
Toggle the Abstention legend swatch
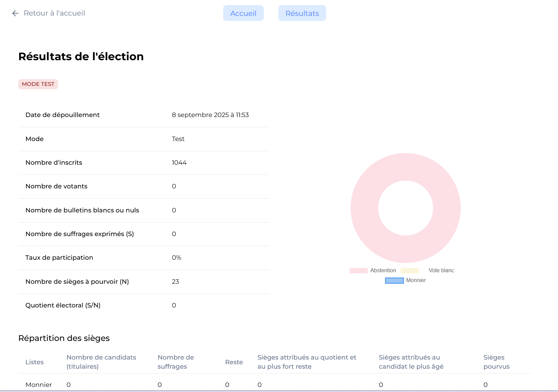pyautogui.click(x=359, y=271)
